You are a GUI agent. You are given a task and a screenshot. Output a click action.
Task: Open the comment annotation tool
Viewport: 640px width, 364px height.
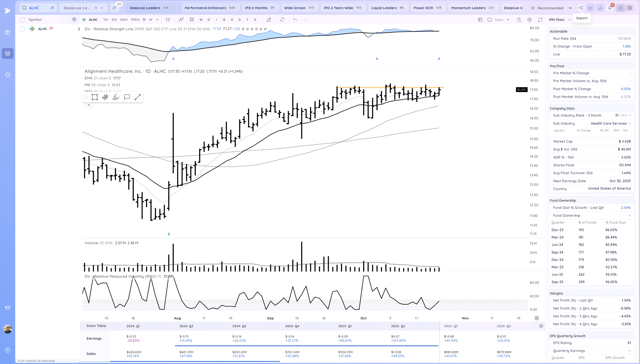click(x=127, y=97)
